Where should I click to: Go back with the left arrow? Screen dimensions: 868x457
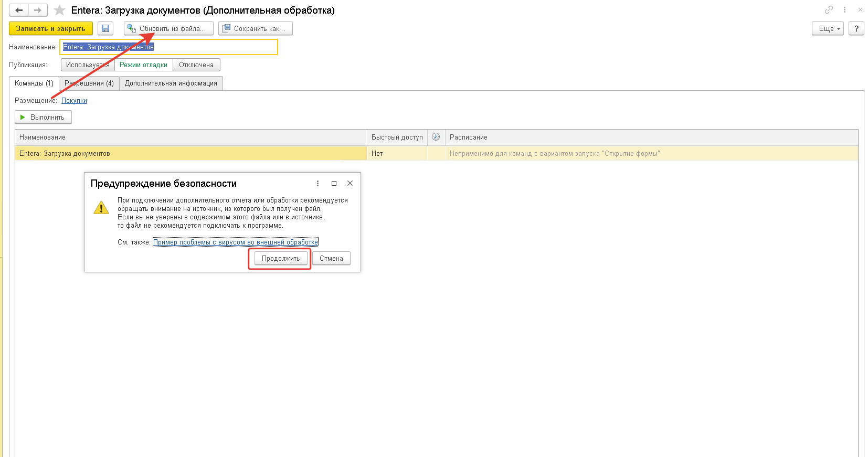[x=19, y=10]
